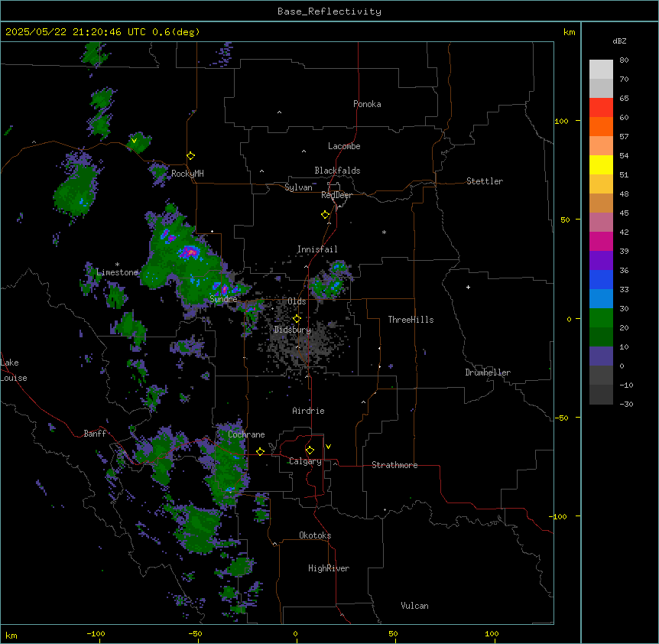The width and height of the screenshot is (659, 644).
Task: Click the Airdrie city label
Action: click(309, 411)
